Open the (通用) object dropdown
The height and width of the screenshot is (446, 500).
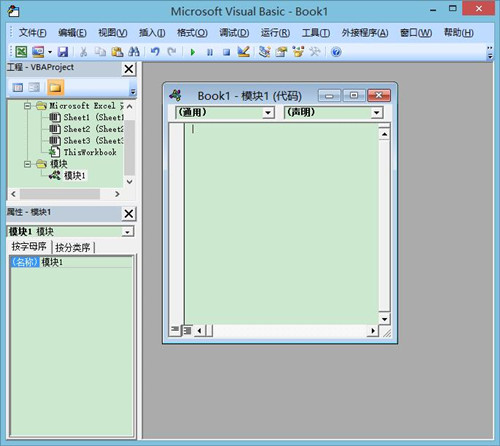268,113
